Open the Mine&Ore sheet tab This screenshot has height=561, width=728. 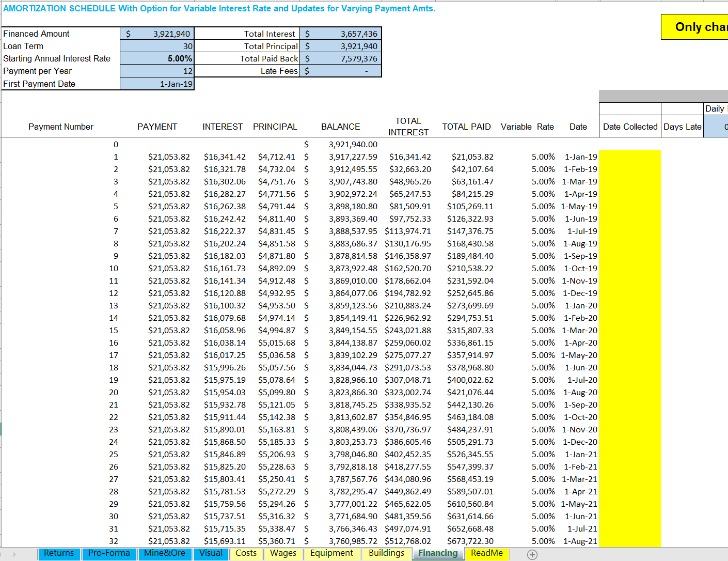(x=165, y=553)
